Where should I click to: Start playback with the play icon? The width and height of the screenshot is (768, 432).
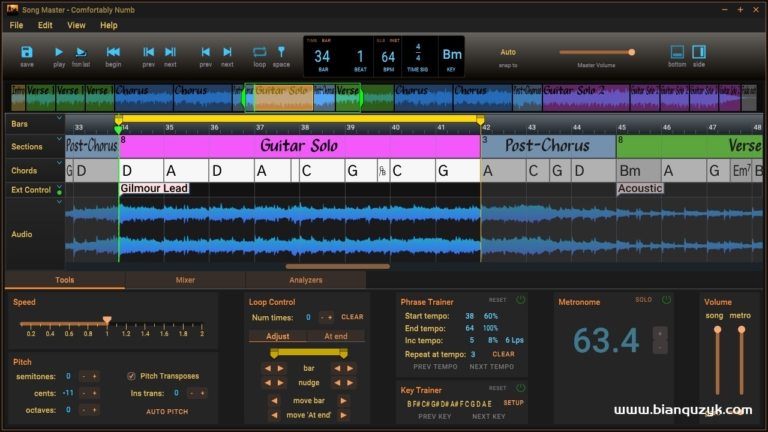pos(59,52)
